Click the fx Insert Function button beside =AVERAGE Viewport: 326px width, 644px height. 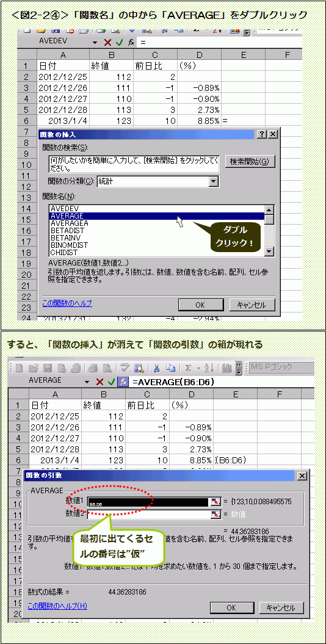(x=122, y=382)
